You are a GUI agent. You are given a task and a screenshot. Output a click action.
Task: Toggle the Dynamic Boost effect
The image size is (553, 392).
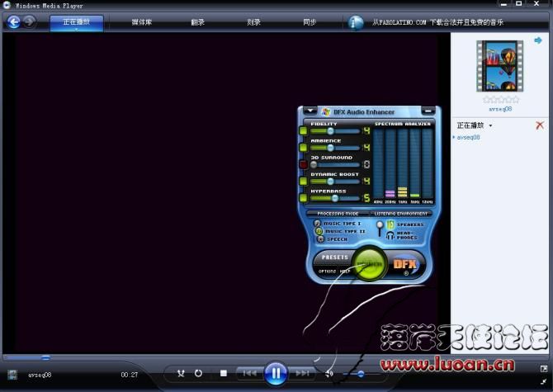303,182
